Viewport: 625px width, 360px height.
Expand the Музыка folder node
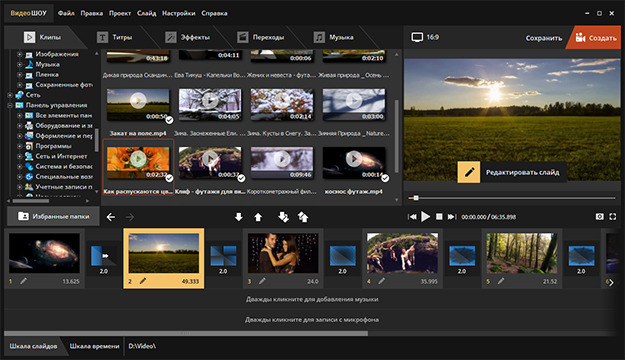click(x=19, y=64)
